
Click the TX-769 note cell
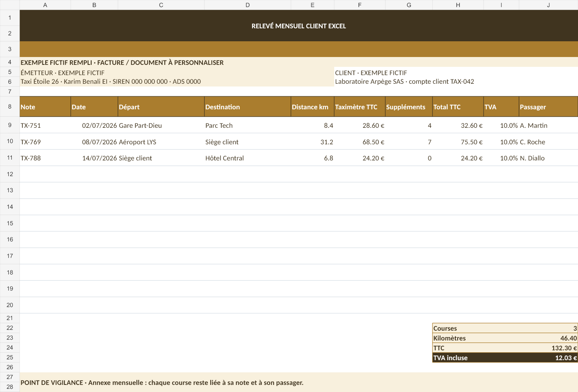[45, 142]
